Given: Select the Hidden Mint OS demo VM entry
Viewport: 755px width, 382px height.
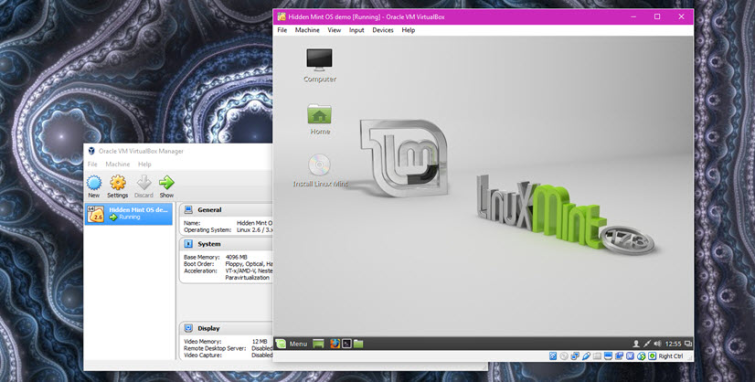Looking at the screenshot, I should point(129,214).
